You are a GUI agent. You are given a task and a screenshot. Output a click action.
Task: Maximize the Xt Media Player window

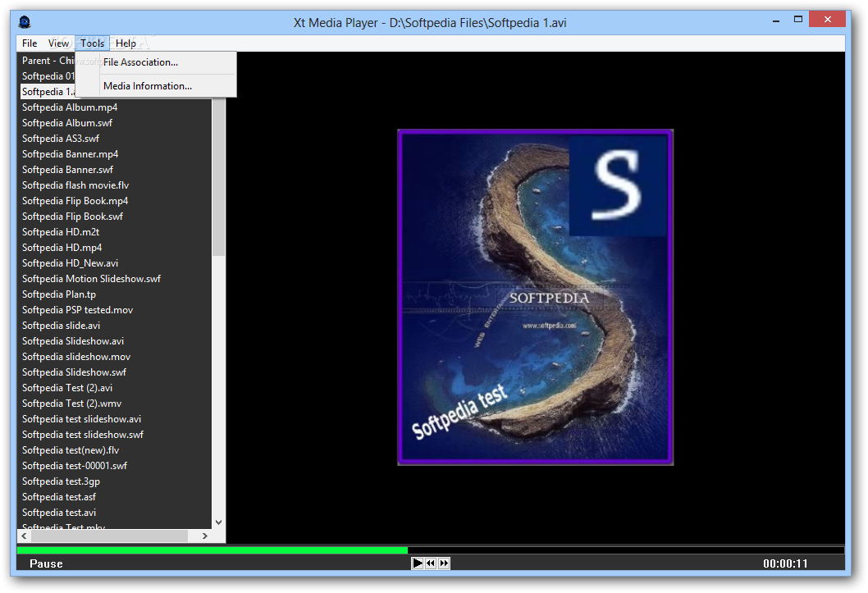[x=797, y=20]
